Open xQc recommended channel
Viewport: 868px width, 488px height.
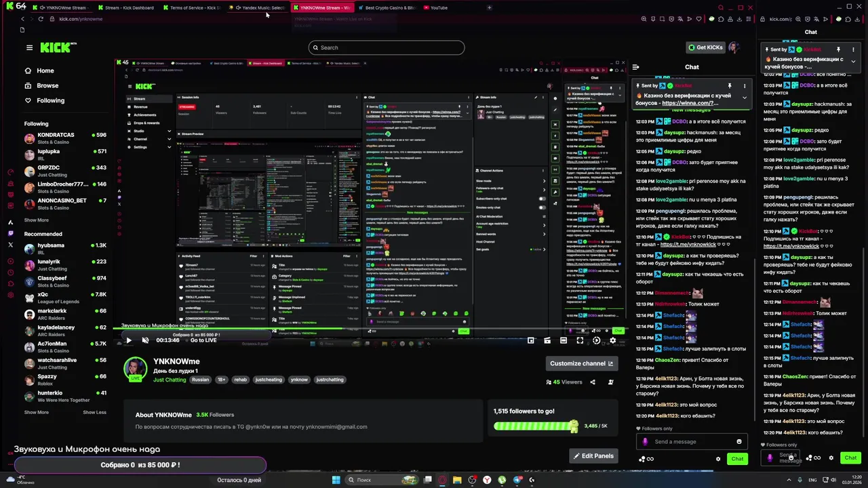[x=65, y=298]
